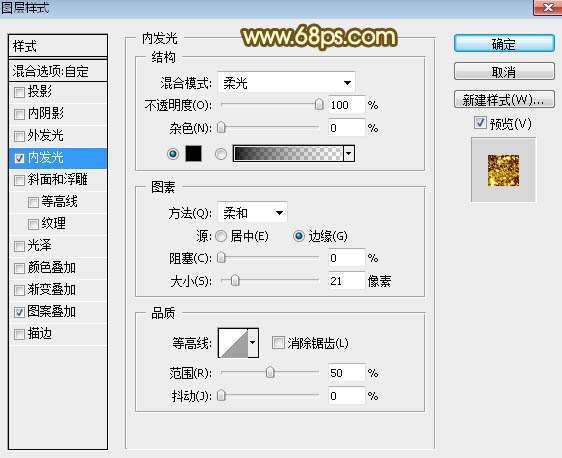The height and width of the screenshot is (458, 562).
Task: Click the 阻塞 slider handle
Action: pos(222,258)
